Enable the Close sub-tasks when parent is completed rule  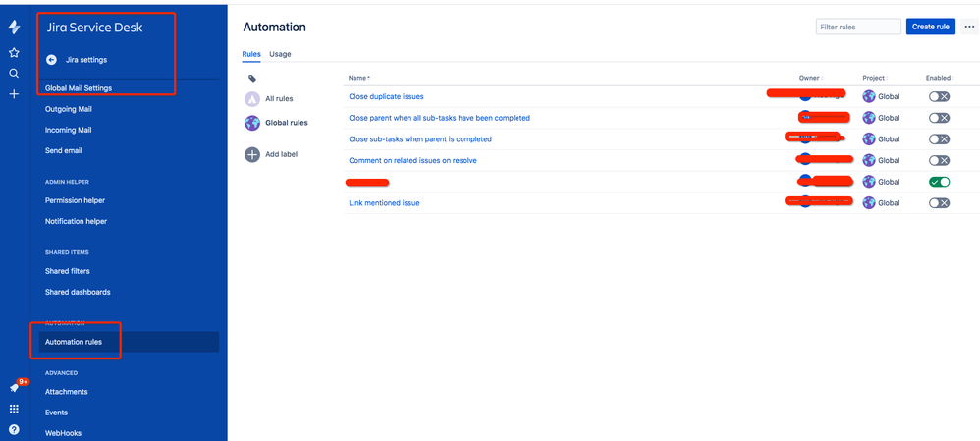click(939, 138)
